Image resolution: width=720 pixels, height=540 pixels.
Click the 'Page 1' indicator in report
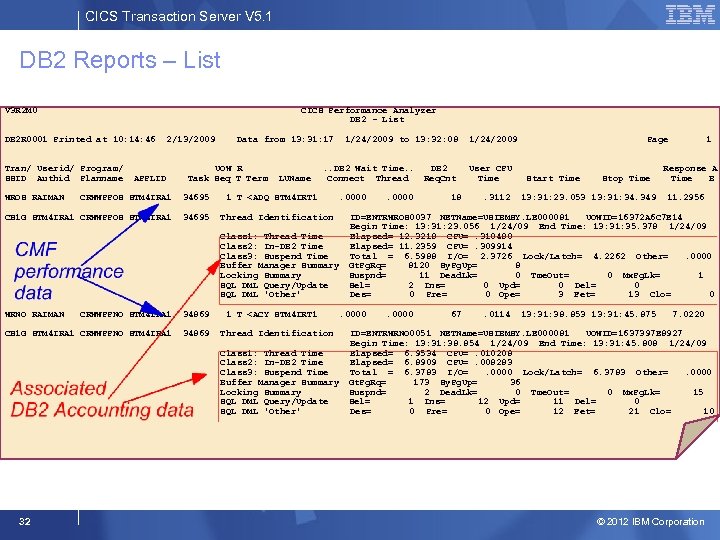679,140
